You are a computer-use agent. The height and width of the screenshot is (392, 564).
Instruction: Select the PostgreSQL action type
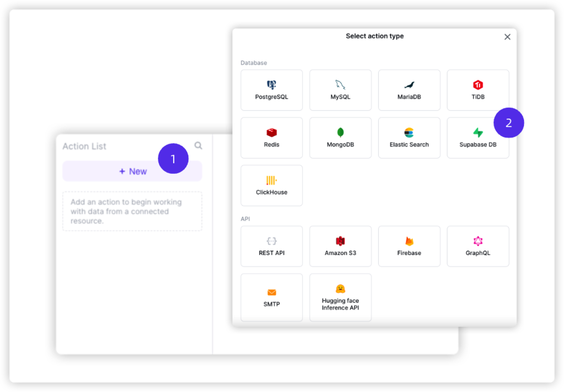click(x=272, y=90)
